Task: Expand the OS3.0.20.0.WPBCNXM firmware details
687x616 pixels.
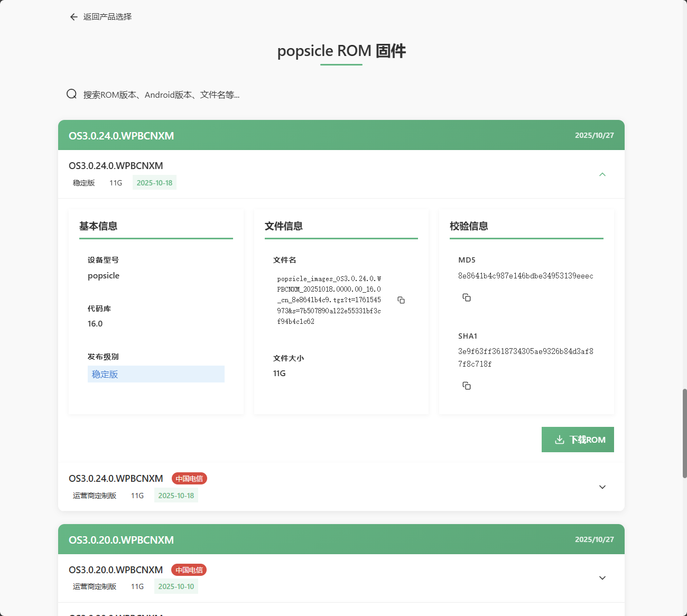Action: tap(602, 577)
